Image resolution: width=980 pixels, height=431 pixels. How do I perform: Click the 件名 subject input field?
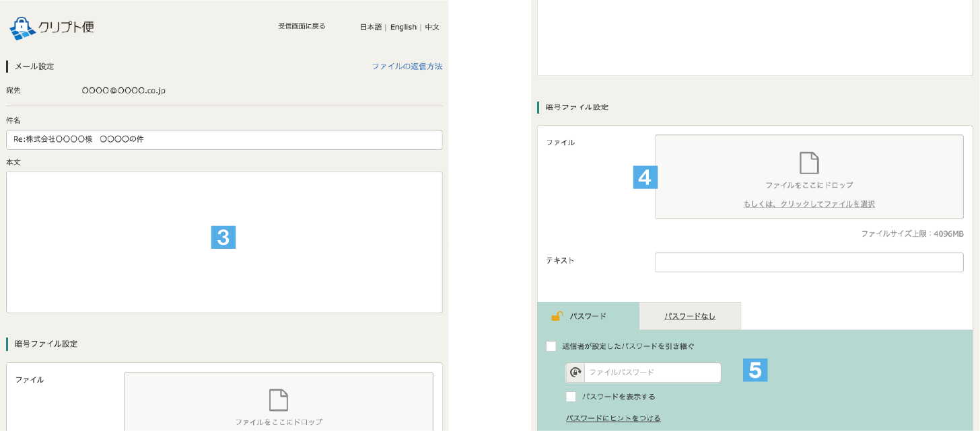tap(224, 140)
